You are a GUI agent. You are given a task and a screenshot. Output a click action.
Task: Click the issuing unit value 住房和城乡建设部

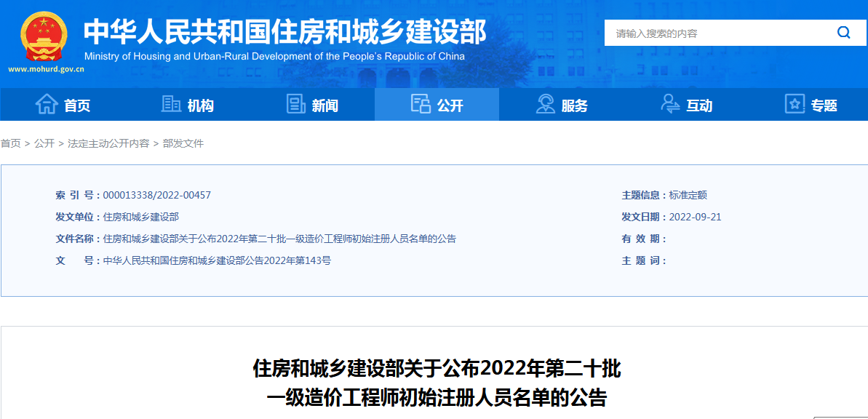coord(141,217)
